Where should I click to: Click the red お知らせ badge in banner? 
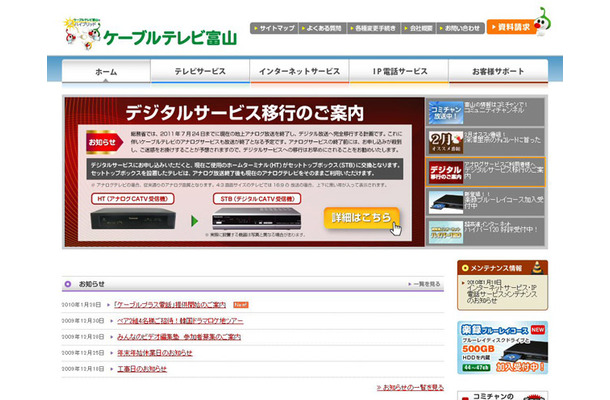point(104,142)
